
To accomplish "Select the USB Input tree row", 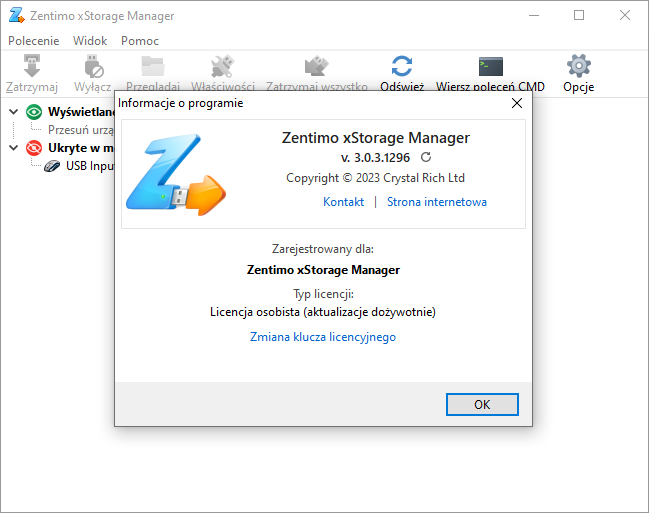I will [x=90, y=166].
